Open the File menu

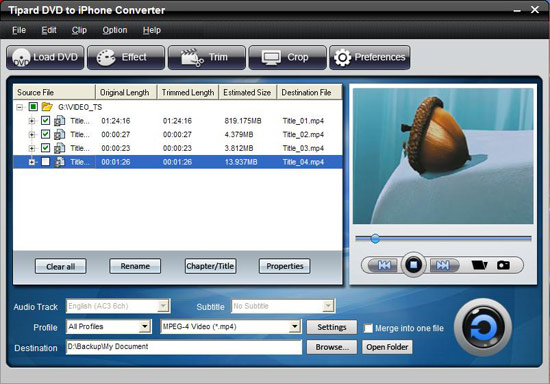pos(19,30)
